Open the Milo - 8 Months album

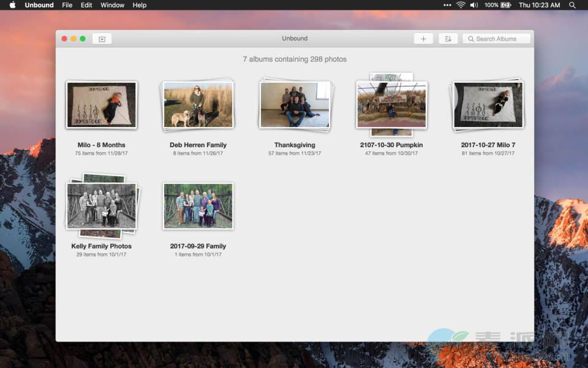pyautogui.click(x=102, y=105)
